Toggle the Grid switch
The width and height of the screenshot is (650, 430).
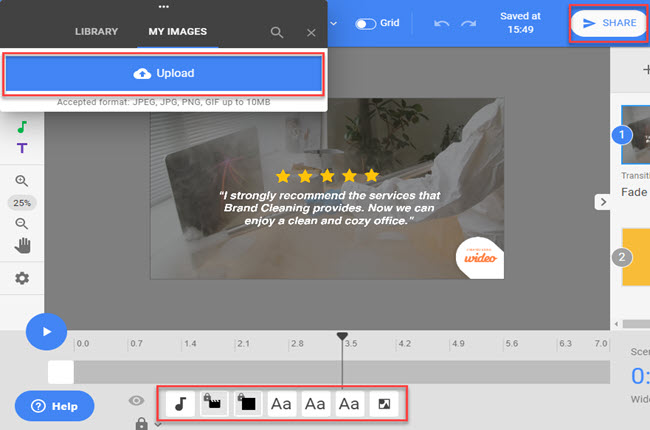click(366, 24)
